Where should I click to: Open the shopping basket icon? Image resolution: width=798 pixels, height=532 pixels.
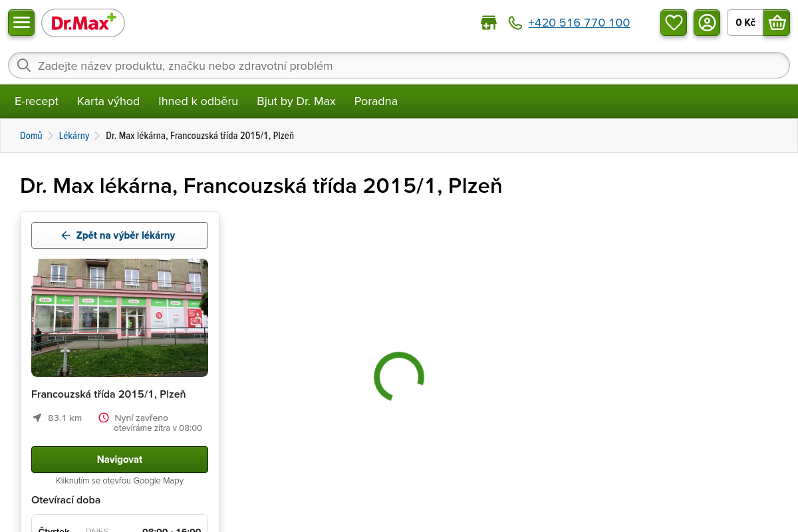pyautogui.click(x=777, y=23)
